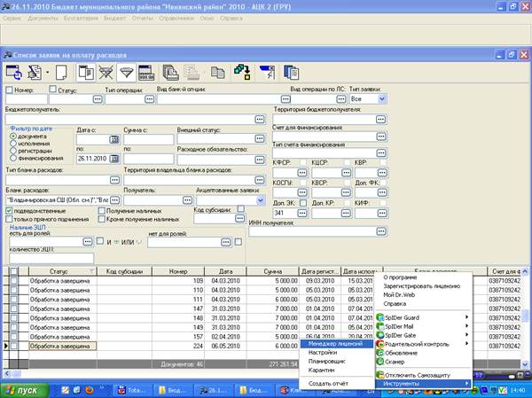Open Бюджетополучатель lookup ellipsis button

(260, 119)
